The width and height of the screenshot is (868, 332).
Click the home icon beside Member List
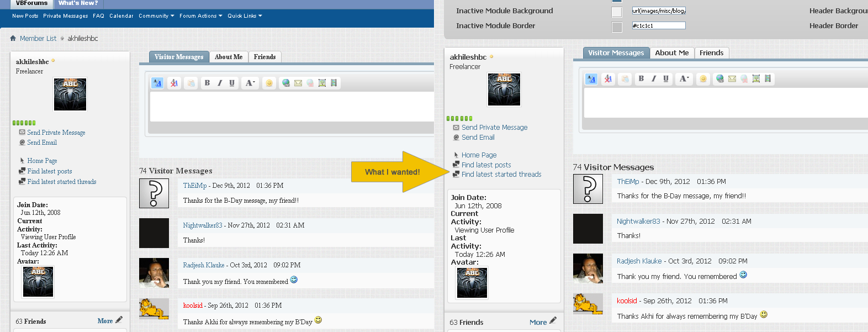(x=13, y=38)
